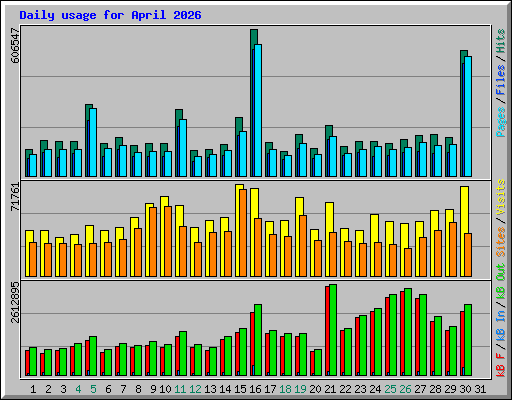This screenshot has height=400, width=512.
Task: Click the orange Sites bar for day 19
Action: [x=303, y=246]
